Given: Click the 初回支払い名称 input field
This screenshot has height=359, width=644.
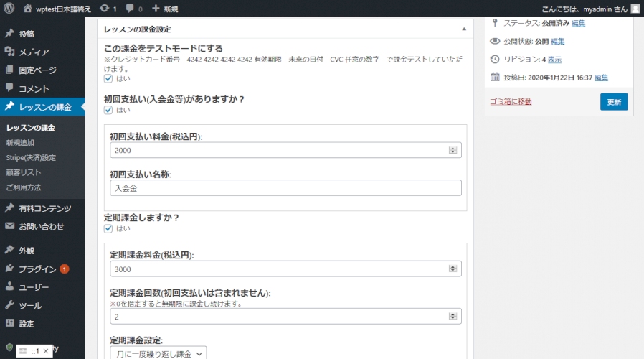Looking at the screenshot, I should tap(285, 188).
